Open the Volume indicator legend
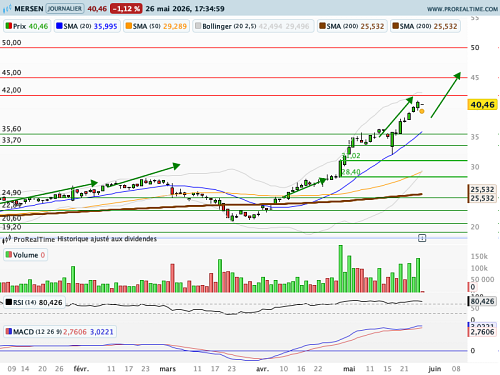The height and width of the screenshot is (375, 500). [x=25, y=255]
